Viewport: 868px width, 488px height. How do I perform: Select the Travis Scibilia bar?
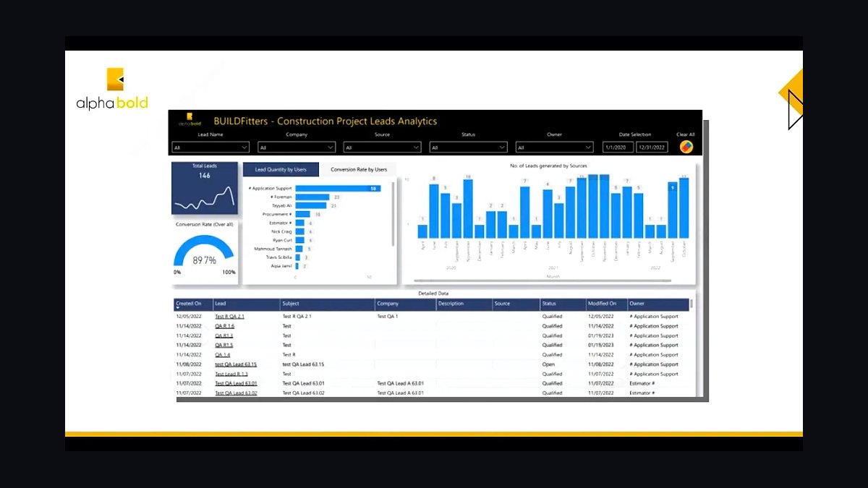click(x=297, y=257)
